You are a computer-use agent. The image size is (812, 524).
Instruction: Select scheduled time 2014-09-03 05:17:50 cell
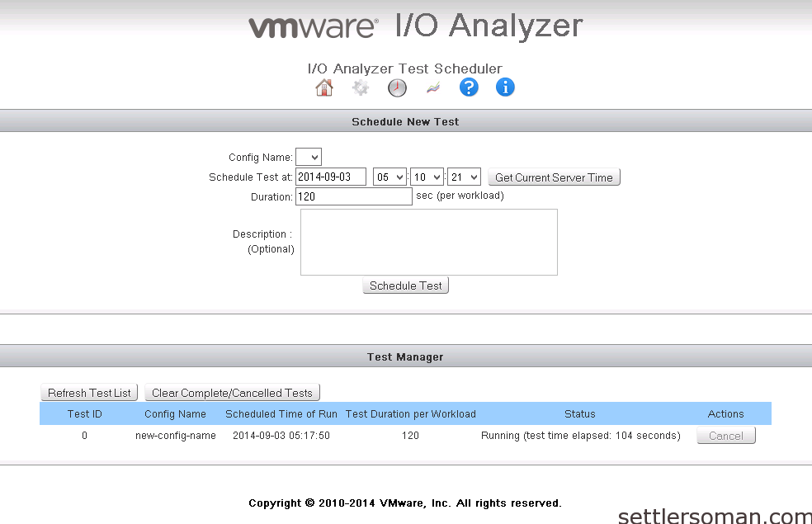[x=281, y=436]
